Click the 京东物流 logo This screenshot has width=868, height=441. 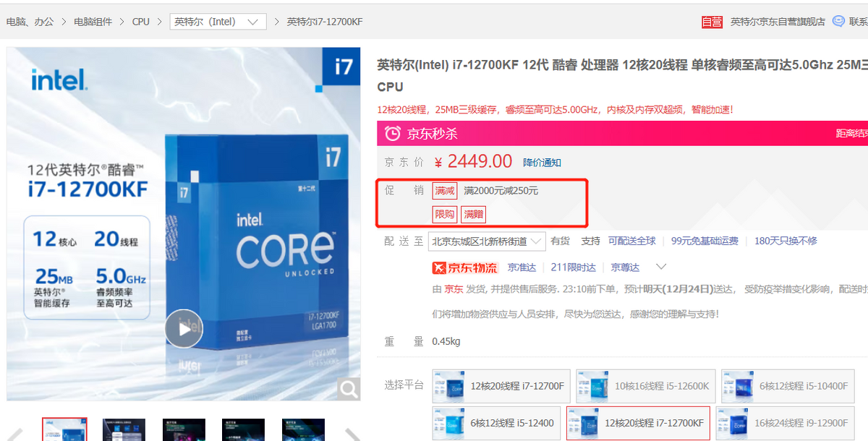(x=465, y=268)
